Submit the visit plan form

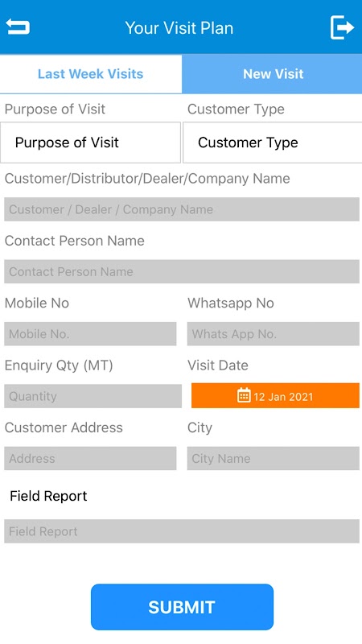click(182, 607)
